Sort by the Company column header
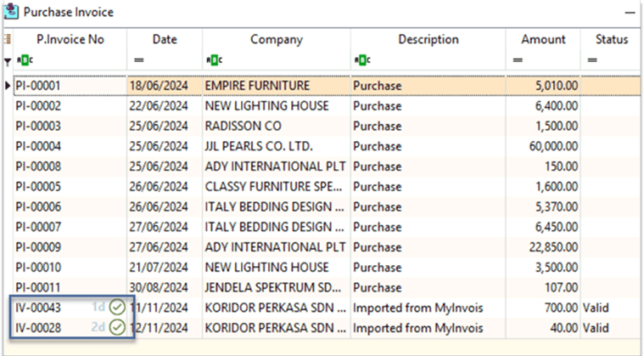Image resolution: width=644 pixels, height=356 pixels. 277,39
